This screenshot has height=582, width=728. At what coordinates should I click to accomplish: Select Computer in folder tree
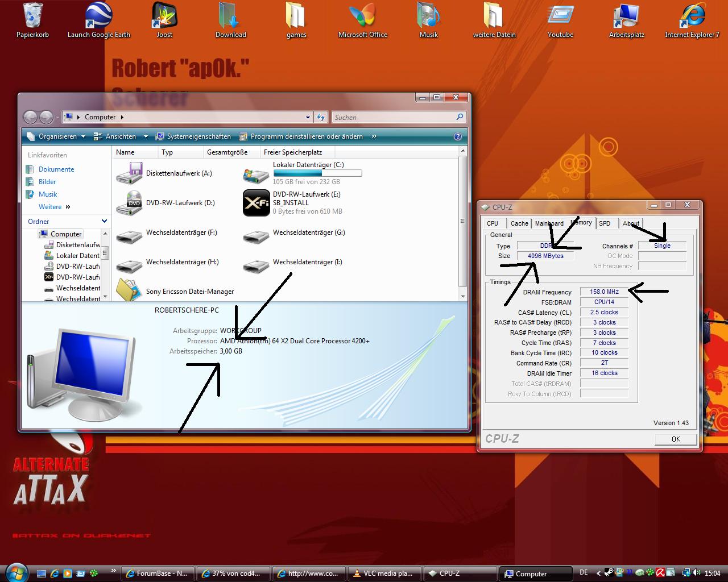[x=60, y=234]
